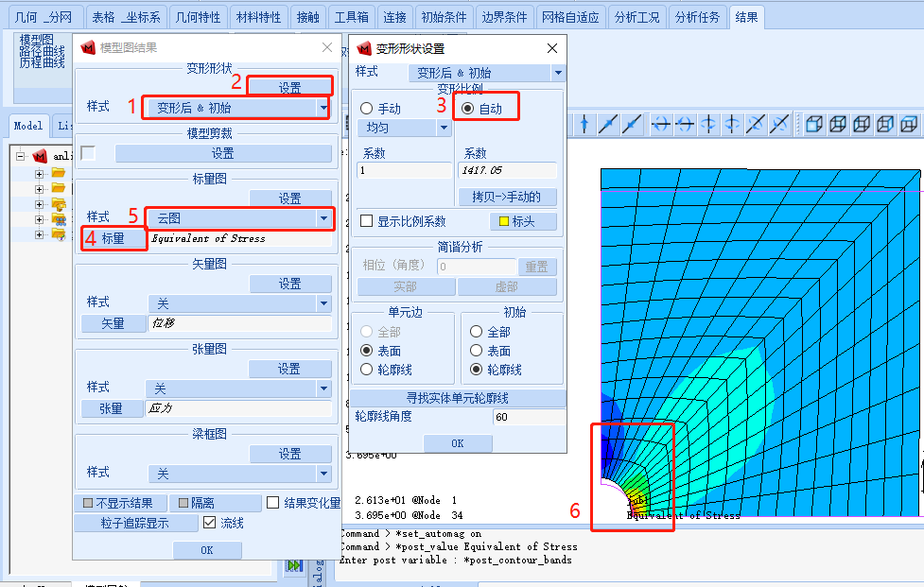924x587 pixels.
Task: Click the 张量 button
Action: click(x=112, y=408)
